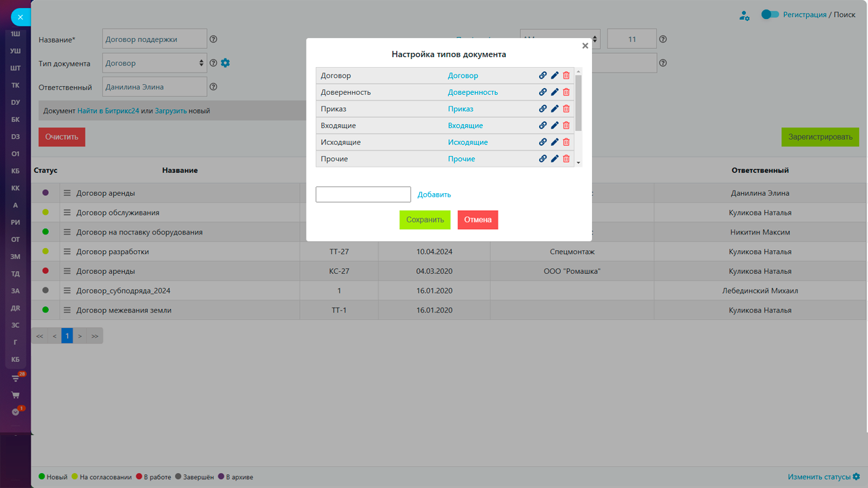Open row menu for Договор разработки

tap(67, 251)
